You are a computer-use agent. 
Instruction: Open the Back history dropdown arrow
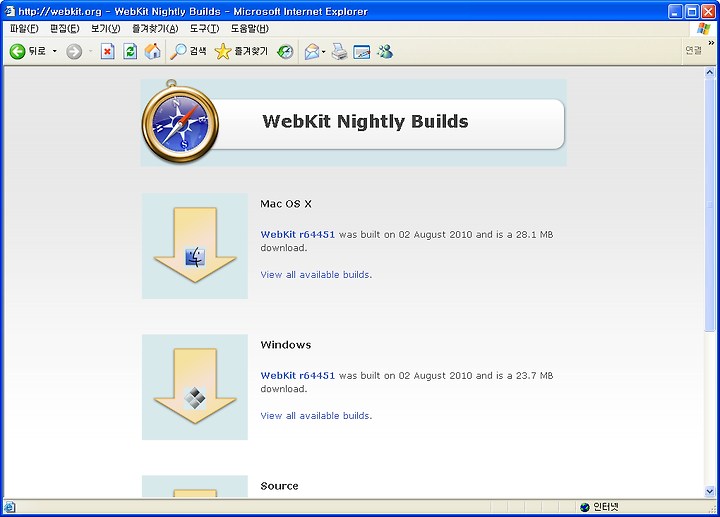click(x=55, y=51)
